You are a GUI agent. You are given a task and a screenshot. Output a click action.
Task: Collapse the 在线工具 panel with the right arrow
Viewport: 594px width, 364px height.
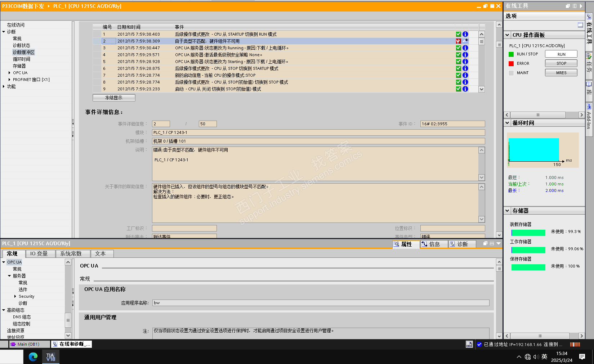(x=581, y=6)
